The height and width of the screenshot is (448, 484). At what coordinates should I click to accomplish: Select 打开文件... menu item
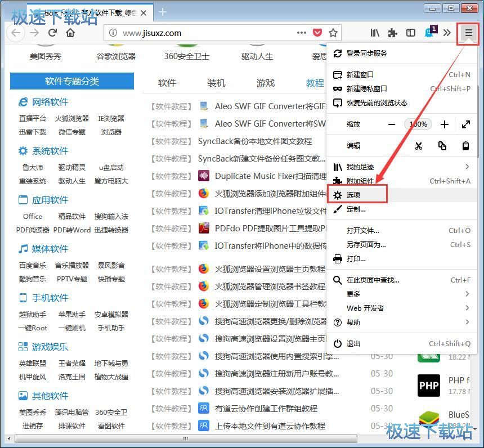pos(401,231)
